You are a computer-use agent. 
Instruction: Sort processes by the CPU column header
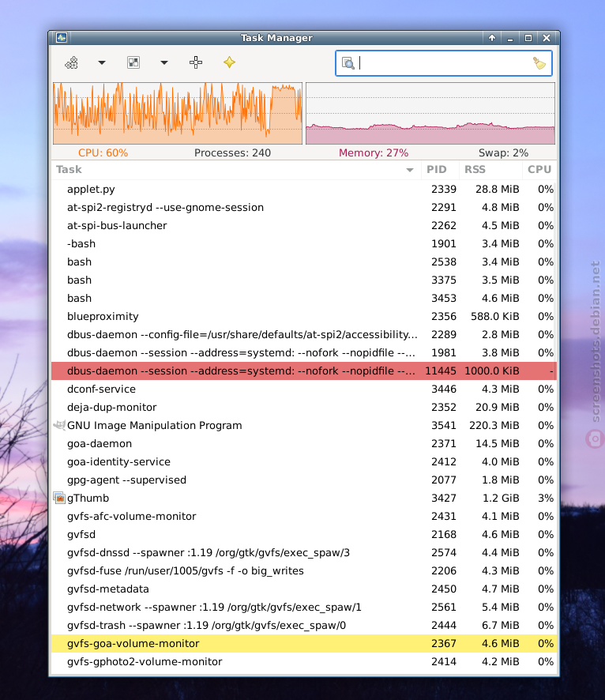coord(539,170)
